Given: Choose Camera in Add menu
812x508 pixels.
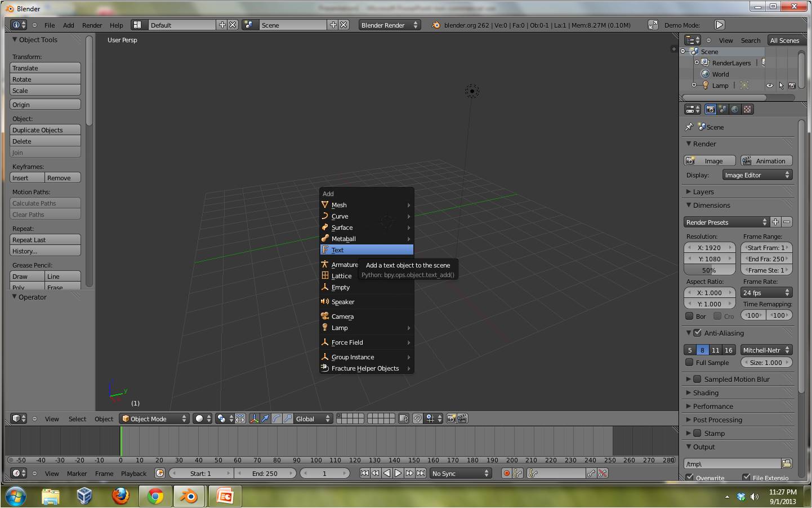Looking at the screenshot, I should 367,317.
